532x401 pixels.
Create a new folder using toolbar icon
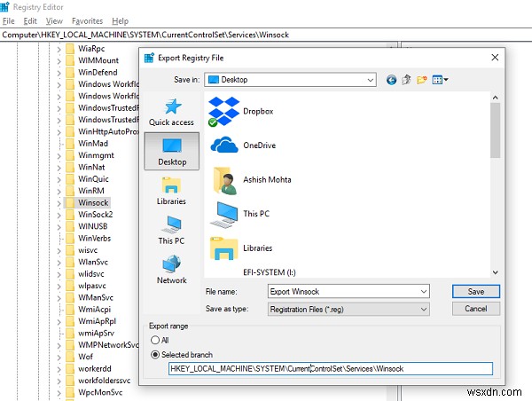point(422,80)
